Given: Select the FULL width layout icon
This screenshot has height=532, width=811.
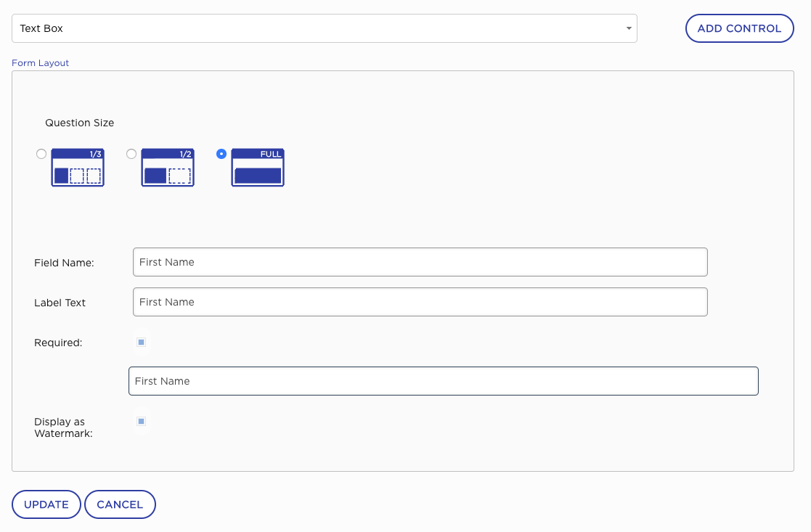Looking at the screenshot, I should click(258, 168).
